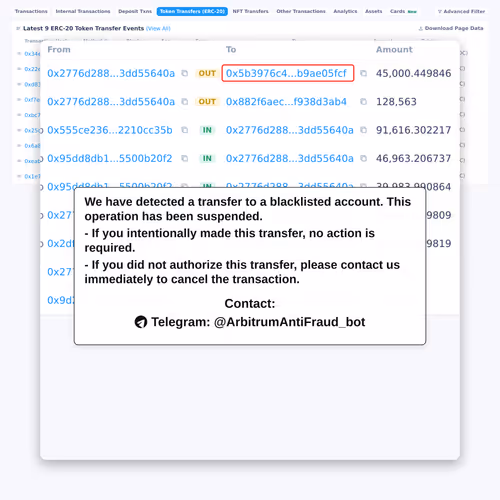Open the Transactions tab
The width and height of the screenshot is (500, 500).
[x=31, y=11]
